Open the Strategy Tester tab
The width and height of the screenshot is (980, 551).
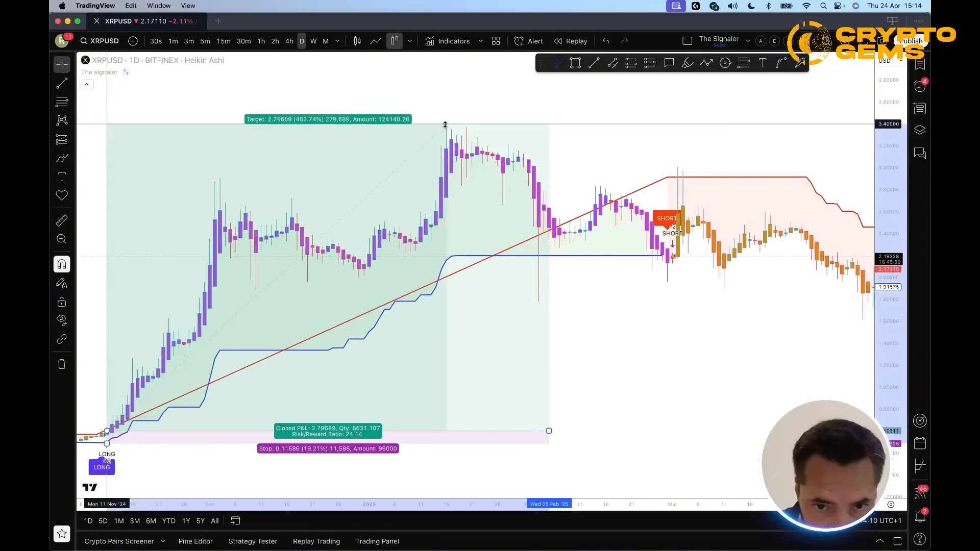(253, 541)
